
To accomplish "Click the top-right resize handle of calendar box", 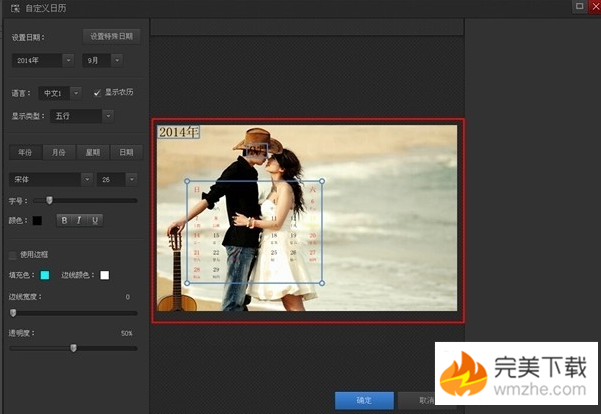I will click(322, 181).
